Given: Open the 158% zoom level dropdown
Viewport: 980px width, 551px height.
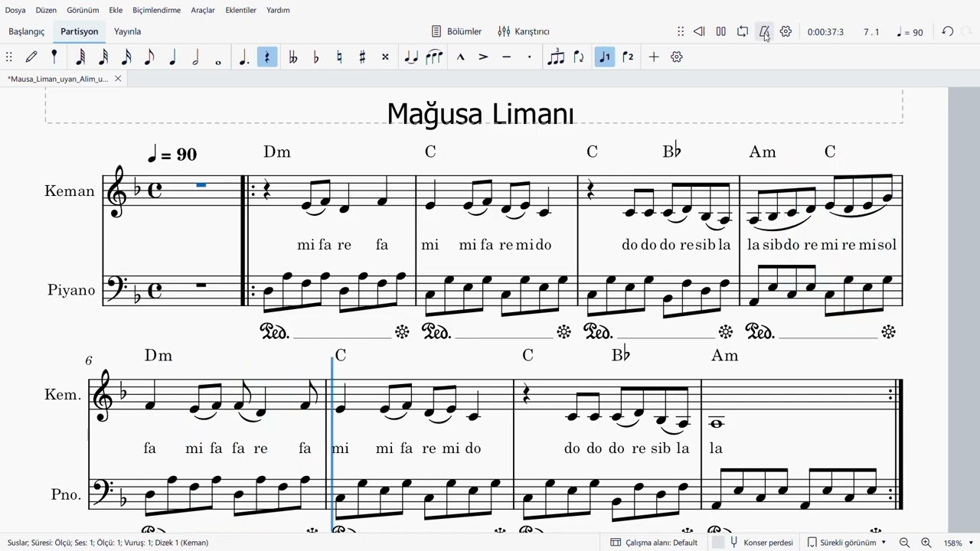Looking at the screenshot, I should point(958,543).
